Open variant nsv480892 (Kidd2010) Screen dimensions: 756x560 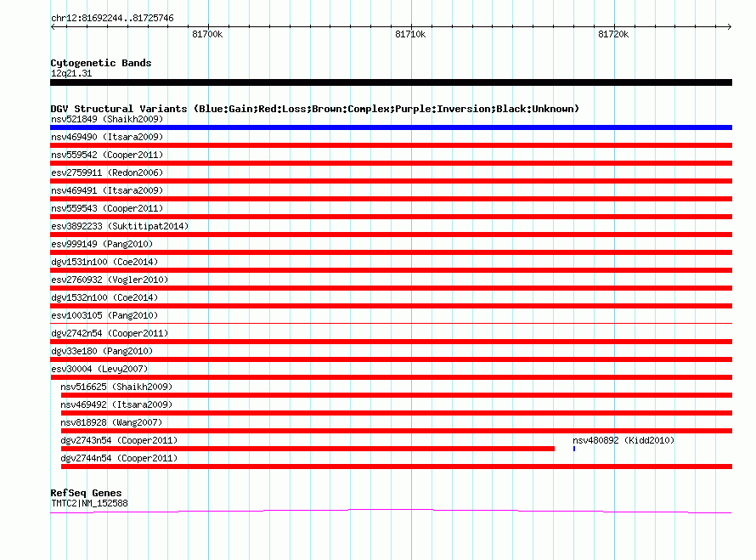click(x=623, y=440)
